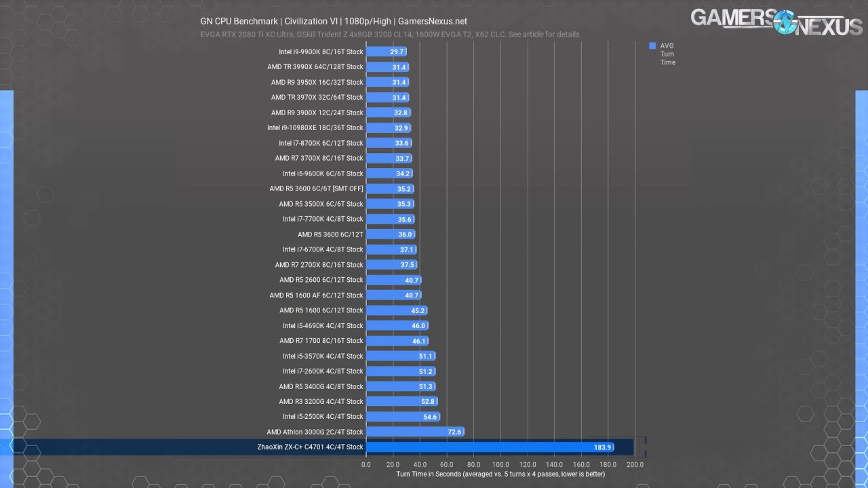
Task: Click the 54.6 bar for Intel i5-2500K
Action: tap(403, 417)
